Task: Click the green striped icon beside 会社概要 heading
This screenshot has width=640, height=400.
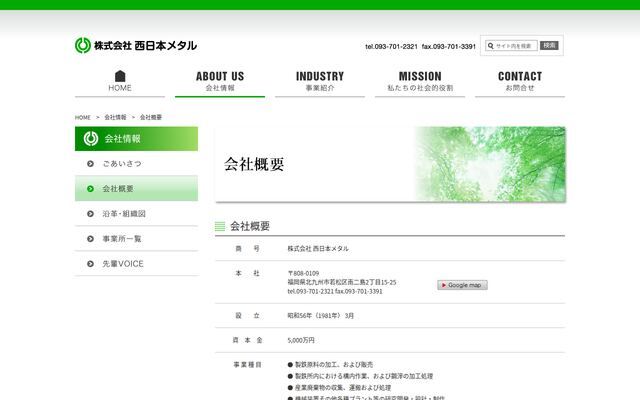Action: [x=220, y=226]
